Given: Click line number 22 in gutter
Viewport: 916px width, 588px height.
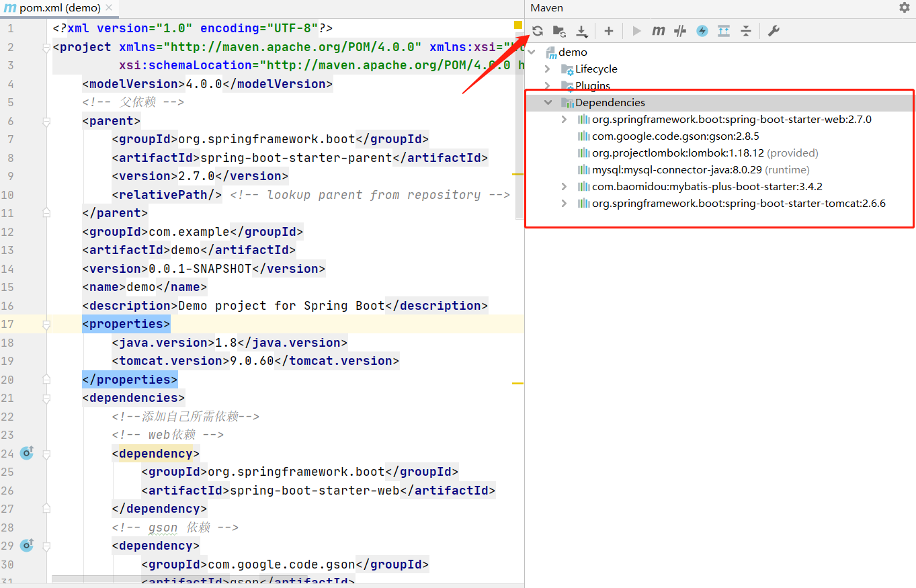Looking at the screenshot, I should point(7,417).
